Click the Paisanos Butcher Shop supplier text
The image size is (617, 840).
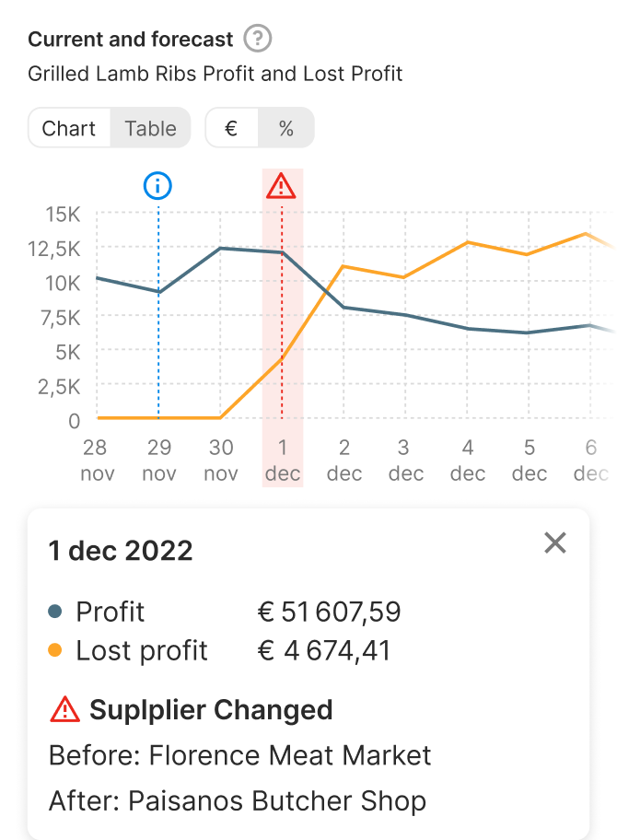point(277,800)
